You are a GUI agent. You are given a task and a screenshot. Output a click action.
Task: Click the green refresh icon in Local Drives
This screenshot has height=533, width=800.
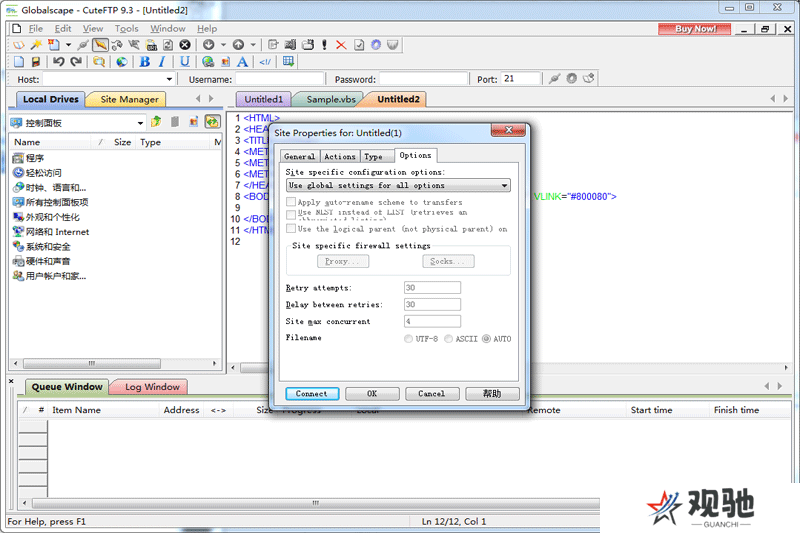212,121
